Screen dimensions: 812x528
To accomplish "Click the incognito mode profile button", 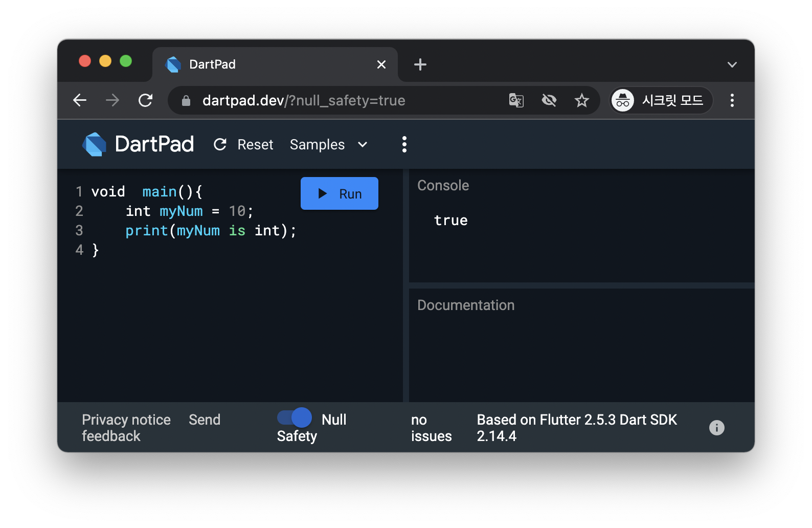I will 661,100.
